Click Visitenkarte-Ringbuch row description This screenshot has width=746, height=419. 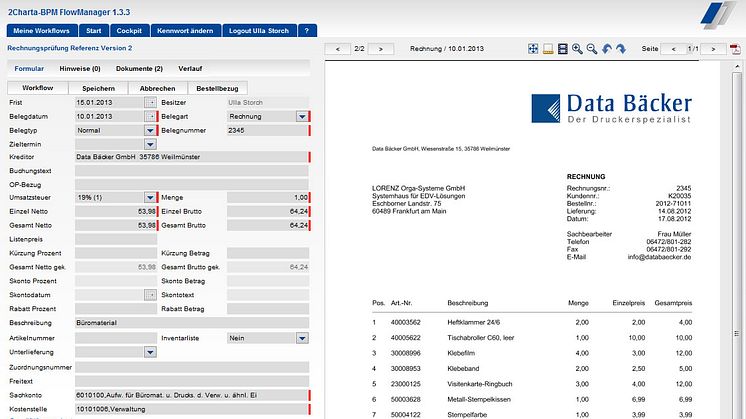(480, 384)
